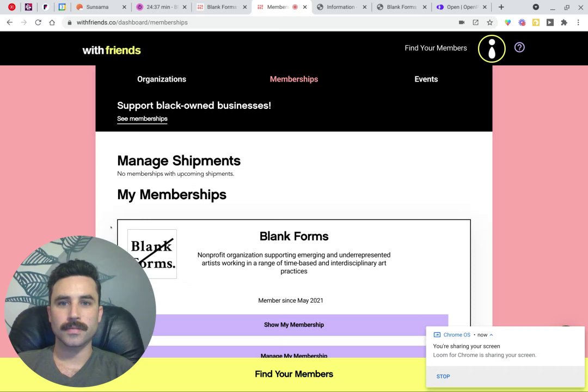
Task: Bookmark this page with the star icon
Action: pos(490,22)
